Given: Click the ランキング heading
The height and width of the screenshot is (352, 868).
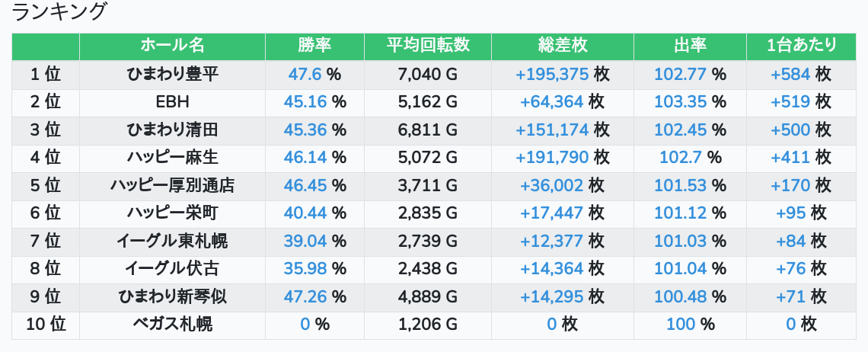Looking at the screenshot, I should pyautogui.click(x=60, y=12).
